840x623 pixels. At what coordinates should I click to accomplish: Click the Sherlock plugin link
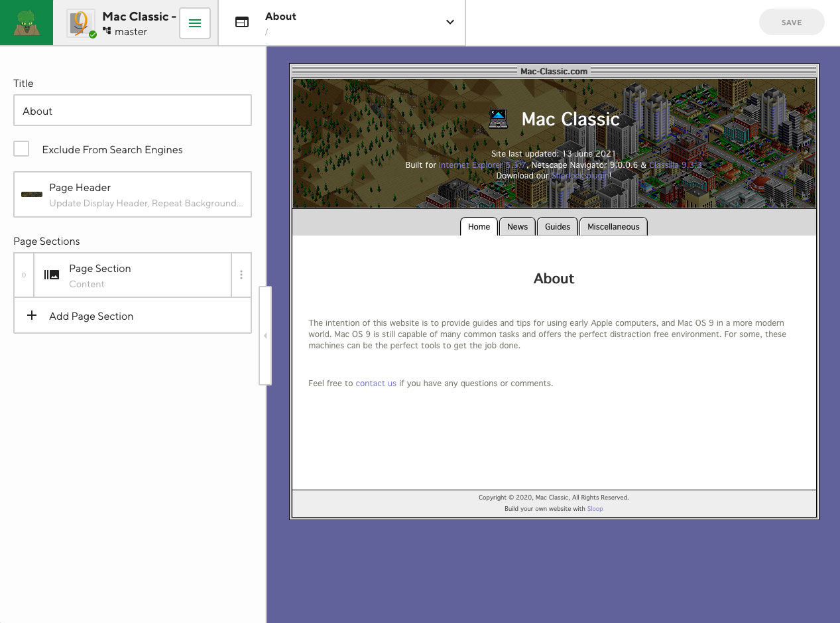click(580, 176)
